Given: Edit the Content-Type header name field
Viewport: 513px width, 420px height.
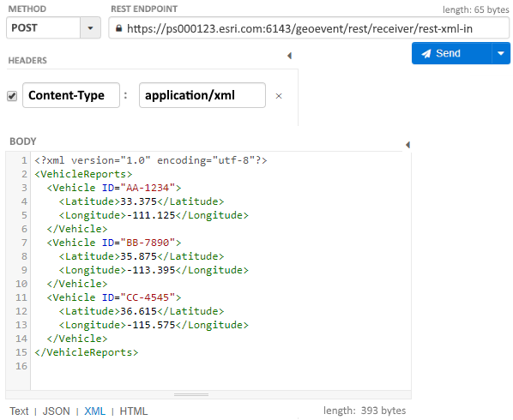Looking at the screenshot, I should (71, 95).
